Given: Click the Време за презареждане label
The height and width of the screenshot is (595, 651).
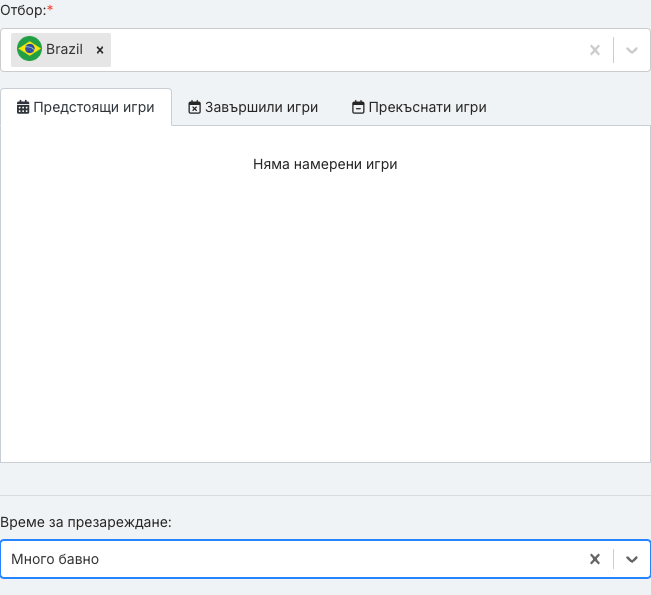Looking at the screenshot, I should pos(86,522).
